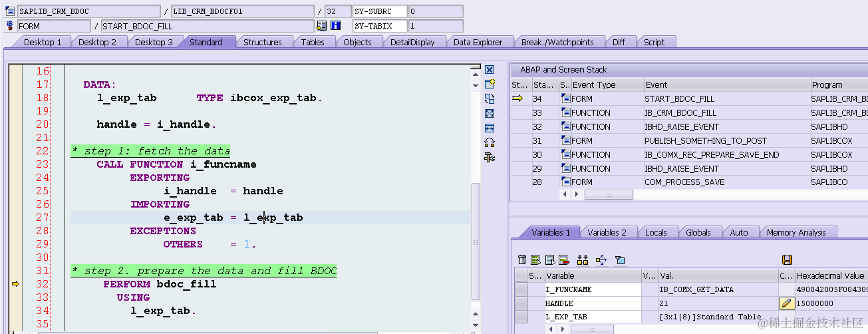The image size is (868, 334).
Task: Click the L_EXP_TAB variable name cell
Action: (593, 317)
